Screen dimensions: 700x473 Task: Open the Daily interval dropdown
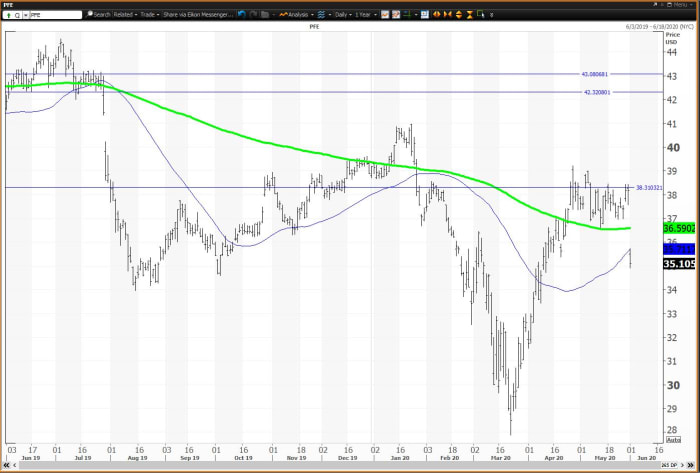[x=343, y=15]
